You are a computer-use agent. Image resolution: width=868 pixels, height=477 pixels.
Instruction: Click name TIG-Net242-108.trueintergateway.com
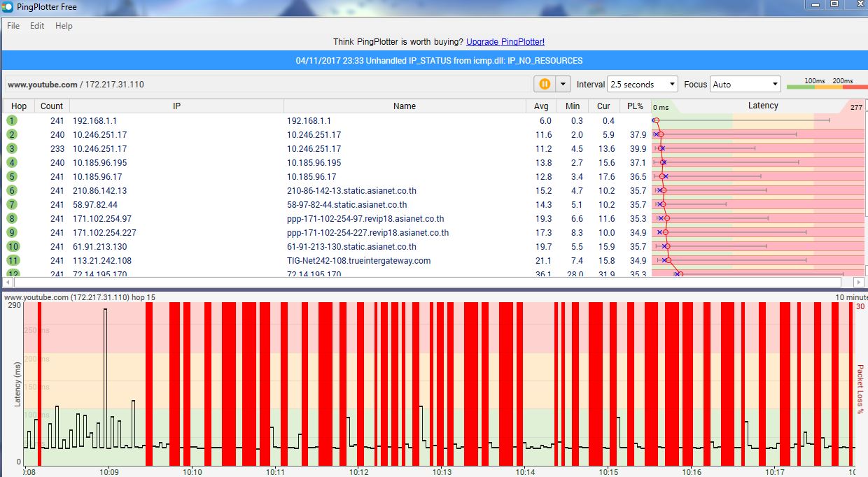tap(359, 261)
